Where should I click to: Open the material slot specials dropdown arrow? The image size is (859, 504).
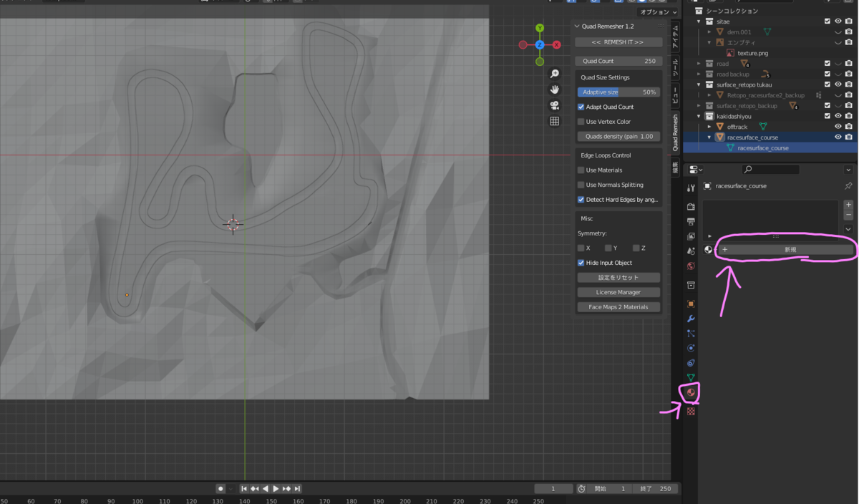848,229
